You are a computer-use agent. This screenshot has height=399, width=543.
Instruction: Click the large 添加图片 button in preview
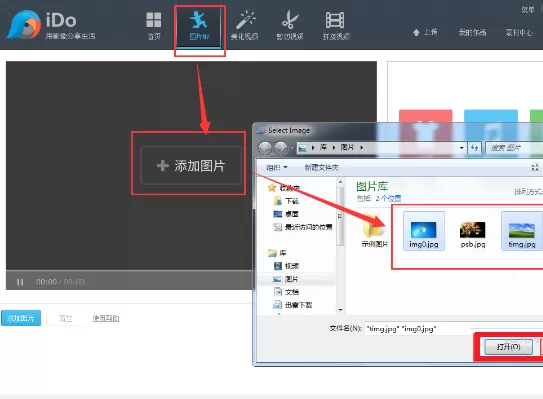[191, 166]
